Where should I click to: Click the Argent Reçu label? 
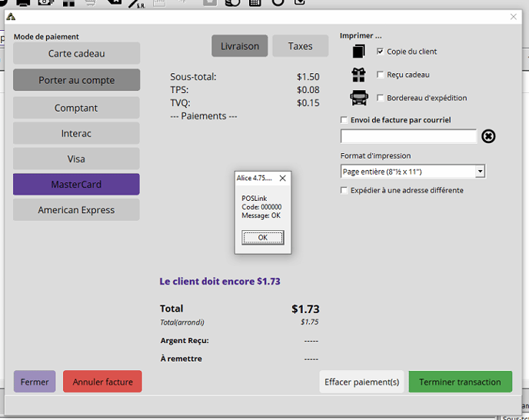[185, 341]
